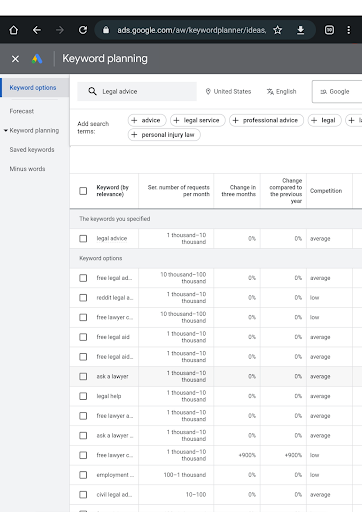
Task: Add 'professional advice' search term chip
Action: (x=266, y=120)
